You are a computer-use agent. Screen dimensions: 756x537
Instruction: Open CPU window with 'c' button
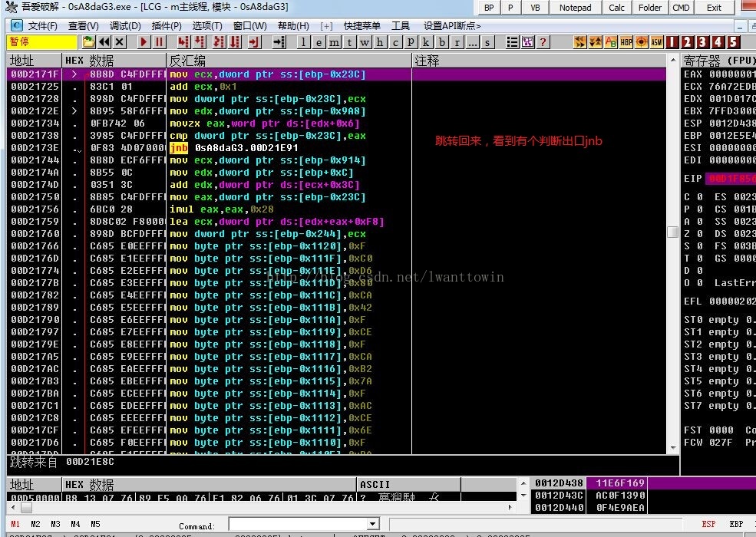[396, 42]
